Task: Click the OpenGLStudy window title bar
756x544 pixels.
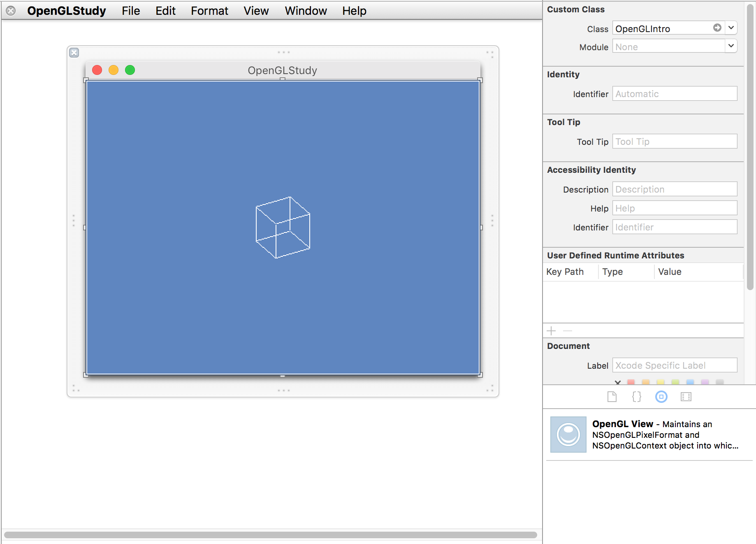Action: click(283, 70)
